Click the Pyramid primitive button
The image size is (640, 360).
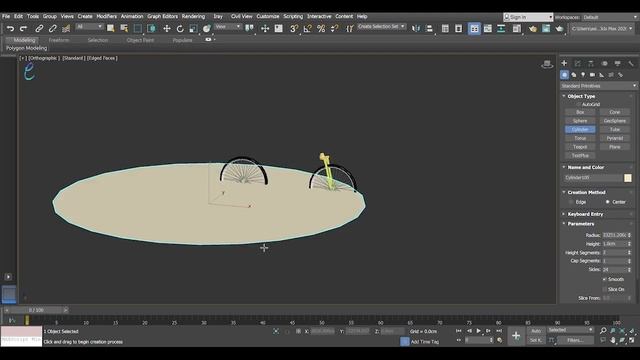point(615,138)
